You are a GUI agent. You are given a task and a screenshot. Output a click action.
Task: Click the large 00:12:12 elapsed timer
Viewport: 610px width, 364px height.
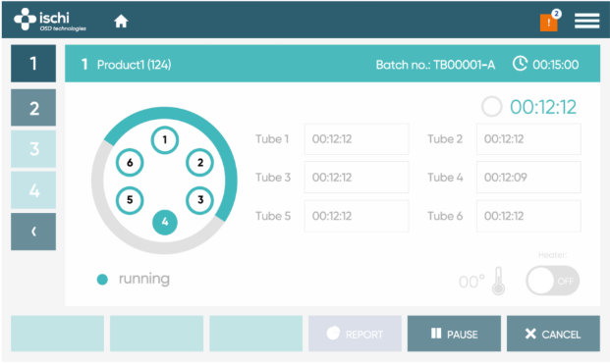[543, 107]
